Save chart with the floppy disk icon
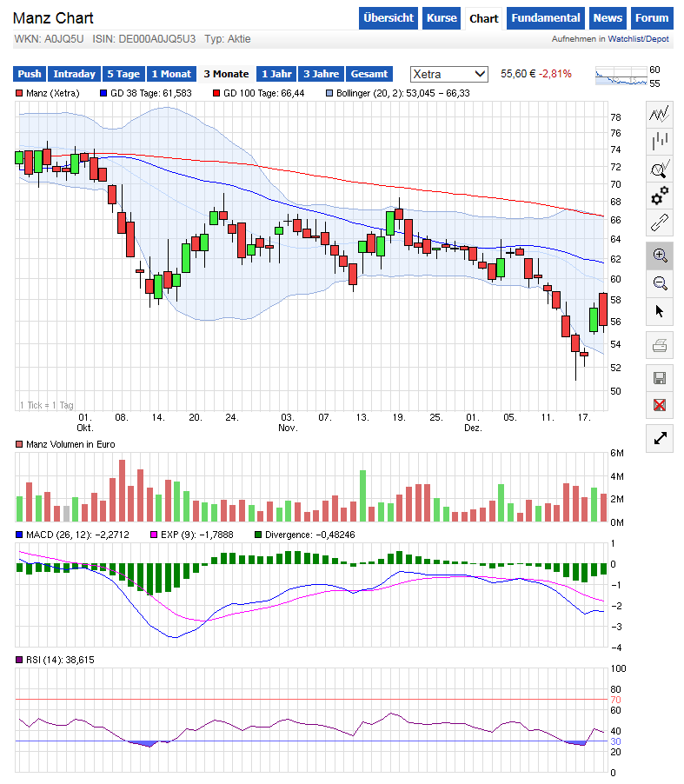The height and width of the screenshot is (784, 684). pos(660,378)
